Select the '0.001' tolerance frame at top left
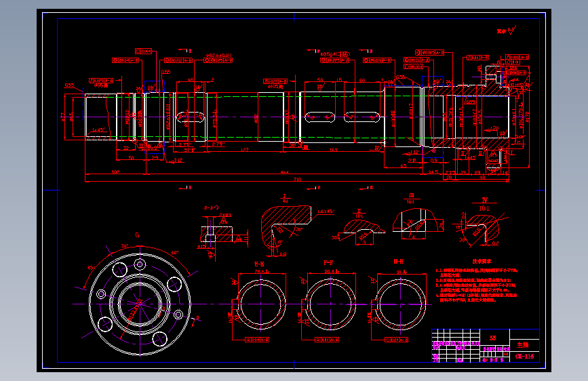This screenshot has width=588, height=381. pos(144,51)
